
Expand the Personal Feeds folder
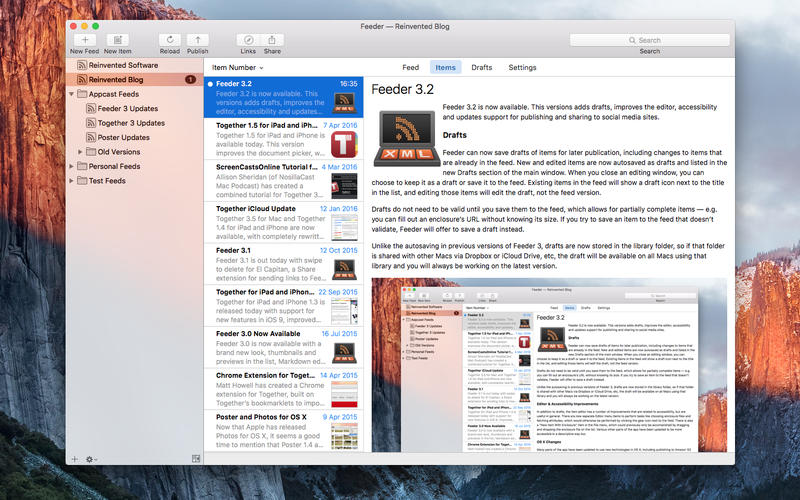coord(71,166)
